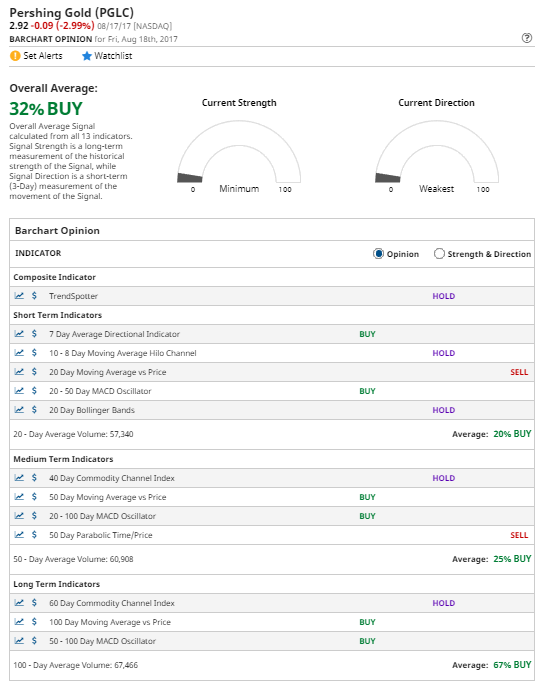Click dollar icon for 10 - 8 Day Hilo Channel
Image resolution: width=542 pixels, height=689 pixels.
(34, 352)
